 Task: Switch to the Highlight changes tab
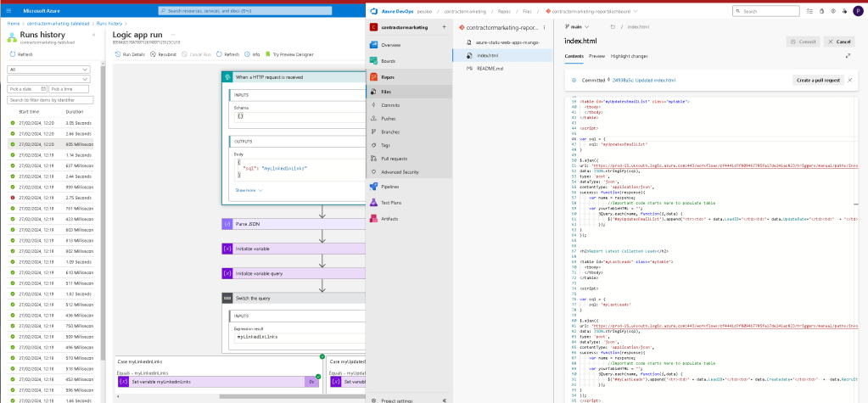[630, 56]
